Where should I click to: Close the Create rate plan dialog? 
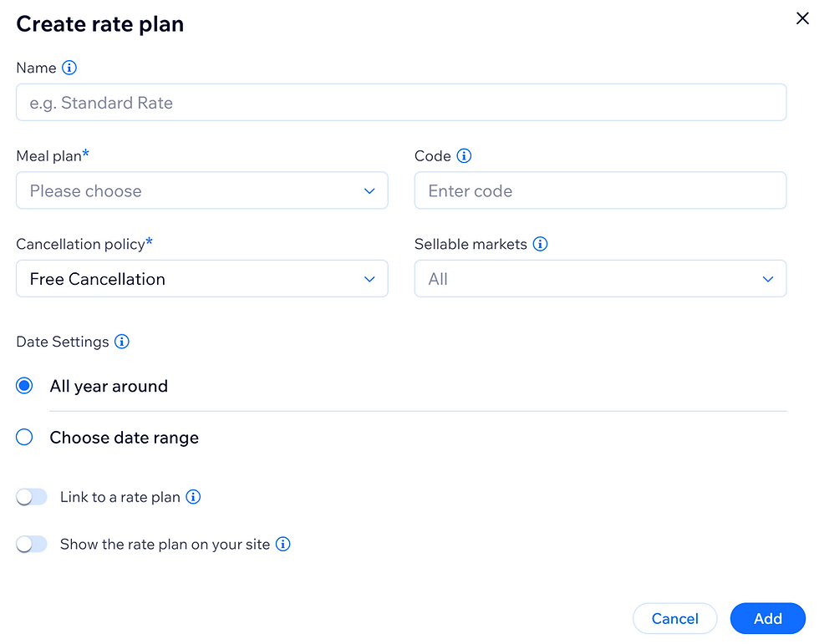[801, 18]
